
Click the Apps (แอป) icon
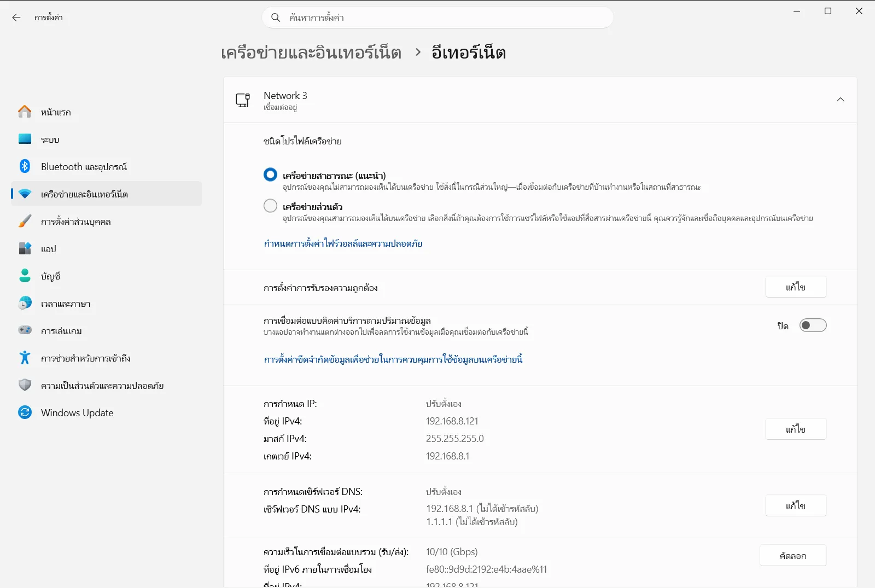point(25,248)
